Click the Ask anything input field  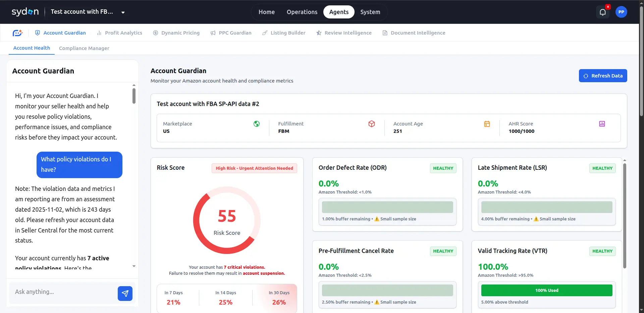tap(64, 292)
